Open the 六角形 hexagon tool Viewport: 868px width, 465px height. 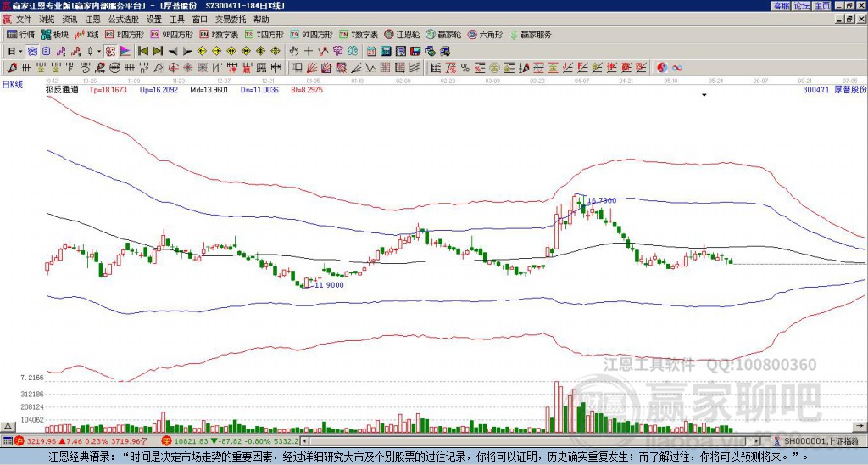[486, 35]
